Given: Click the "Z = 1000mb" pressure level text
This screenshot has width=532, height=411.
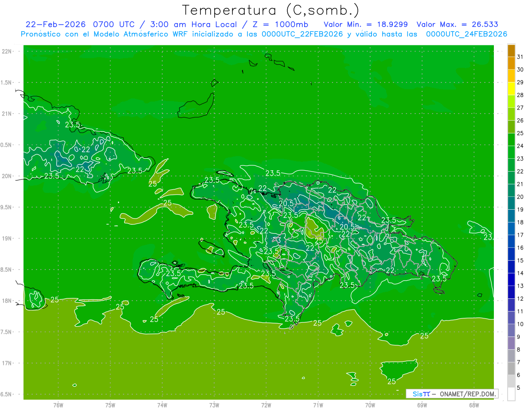Looking at the screenshot, I should (x=279, y=24).
